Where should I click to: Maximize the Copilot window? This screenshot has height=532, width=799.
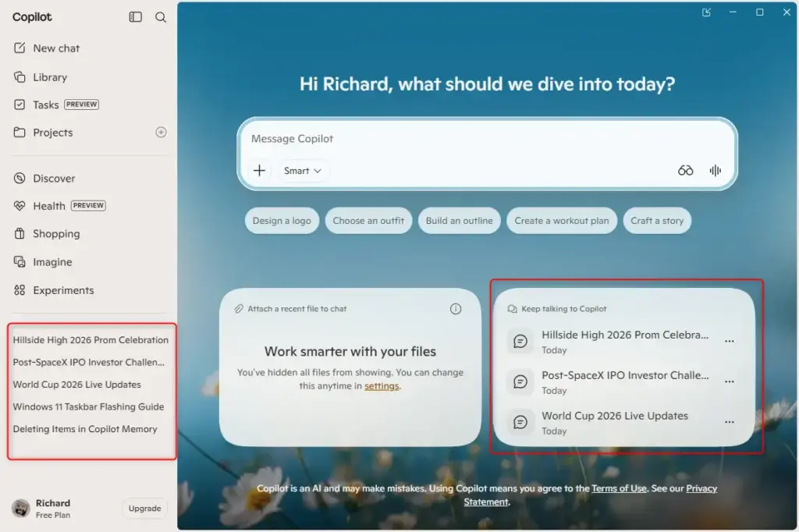pyautogui.click(x=760, y=12)
